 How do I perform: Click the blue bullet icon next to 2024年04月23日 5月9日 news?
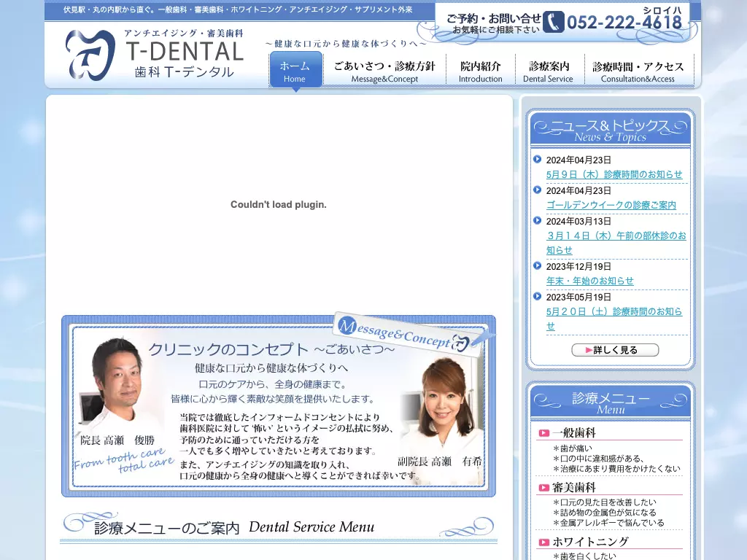click(x=538, y=159)
